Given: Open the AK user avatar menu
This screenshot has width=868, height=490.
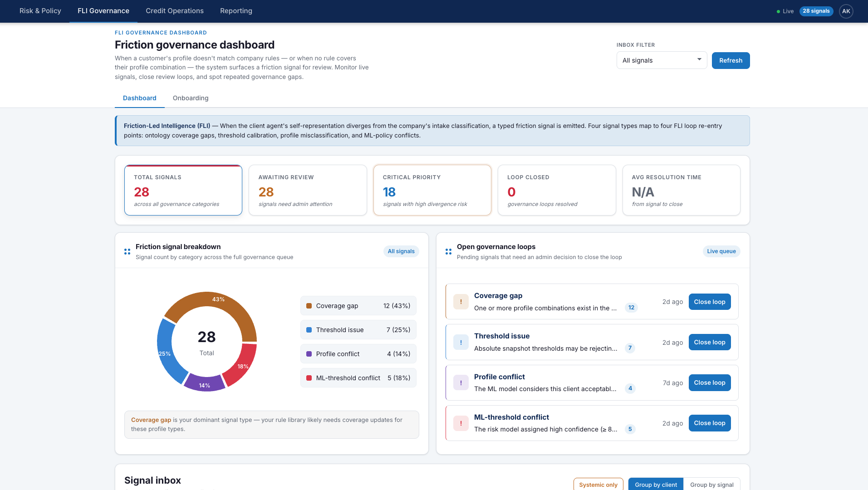Looking at the screenshot, I should [x=846, y=11].
